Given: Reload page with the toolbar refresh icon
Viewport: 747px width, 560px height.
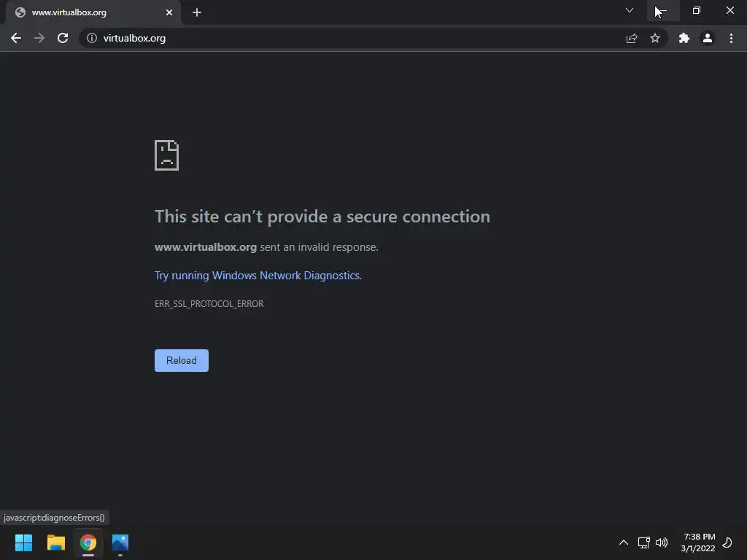Looking at the screenshot, I should pyautogui.click(x=63, y=38).
